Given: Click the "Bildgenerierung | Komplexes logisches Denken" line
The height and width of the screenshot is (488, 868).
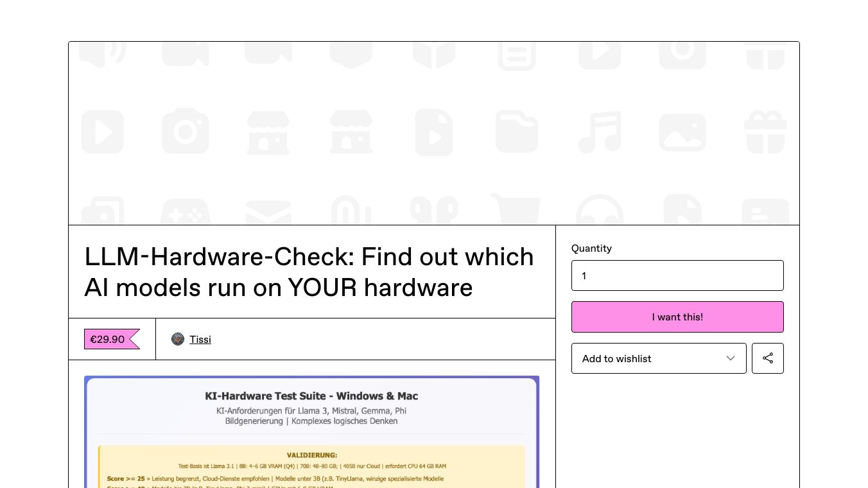Looking at the screenshot, I should pyautogui.click(x=311, y=421).
